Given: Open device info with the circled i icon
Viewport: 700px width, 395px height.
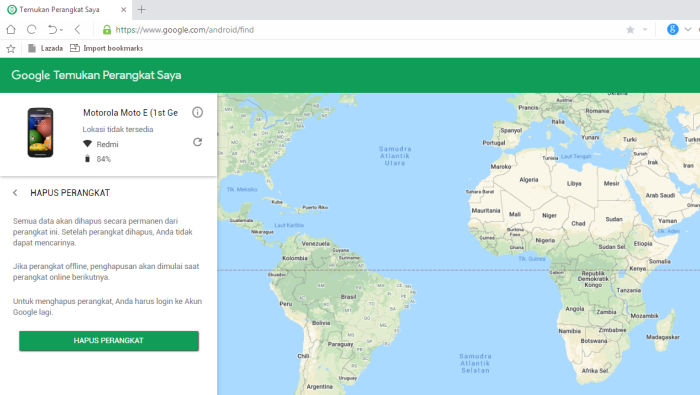Looking at the screenshot, I should [197, 112].
